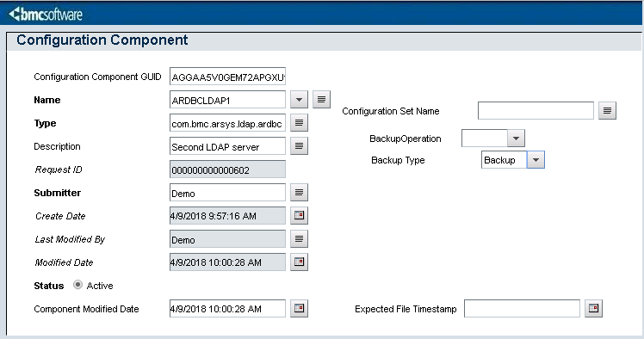Click the Name field containing ARDBCLDAP1
644x339 pixels.
tap(227, 100)
